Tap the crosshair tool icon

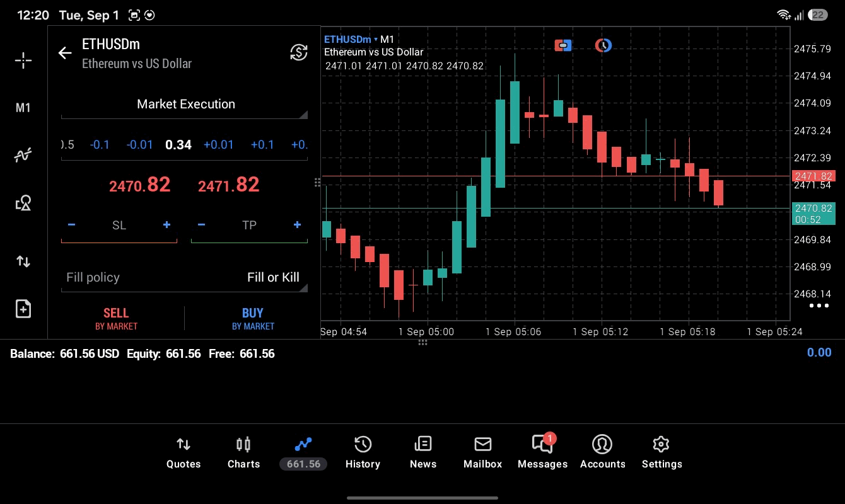click(x=23, y=60)
